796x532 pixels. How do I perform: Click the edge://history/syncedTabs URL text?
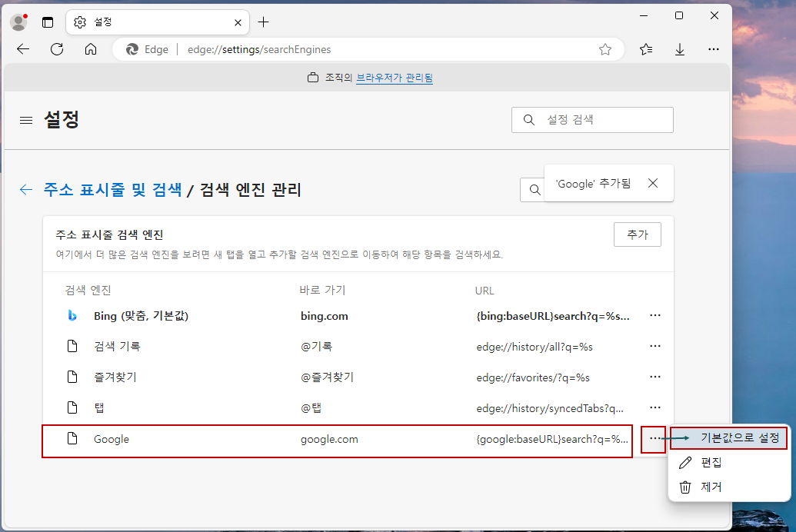coord(550,408)
